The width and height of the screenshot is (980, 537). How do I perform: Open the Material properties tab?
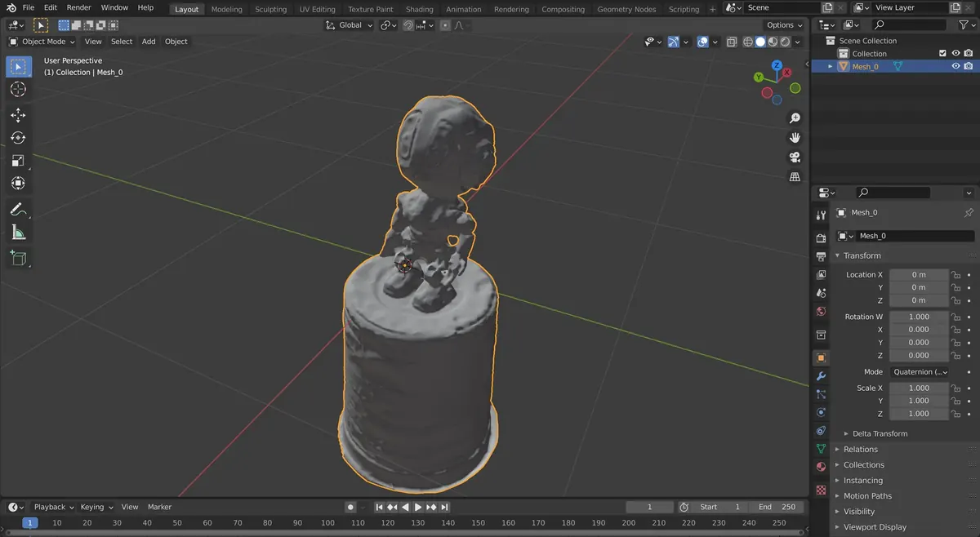(x=821, y=467)
